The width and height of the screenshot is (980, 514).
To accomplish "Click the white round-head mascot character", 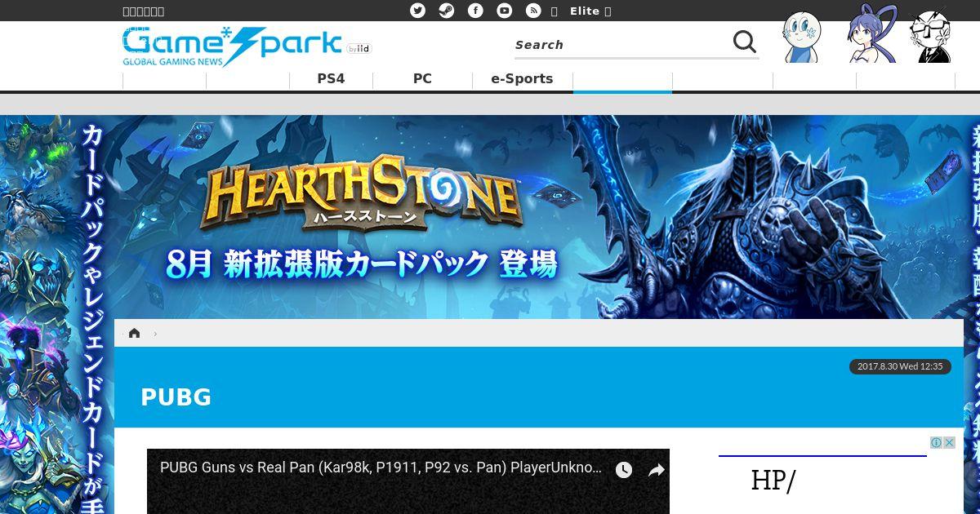I will [802, 37].
